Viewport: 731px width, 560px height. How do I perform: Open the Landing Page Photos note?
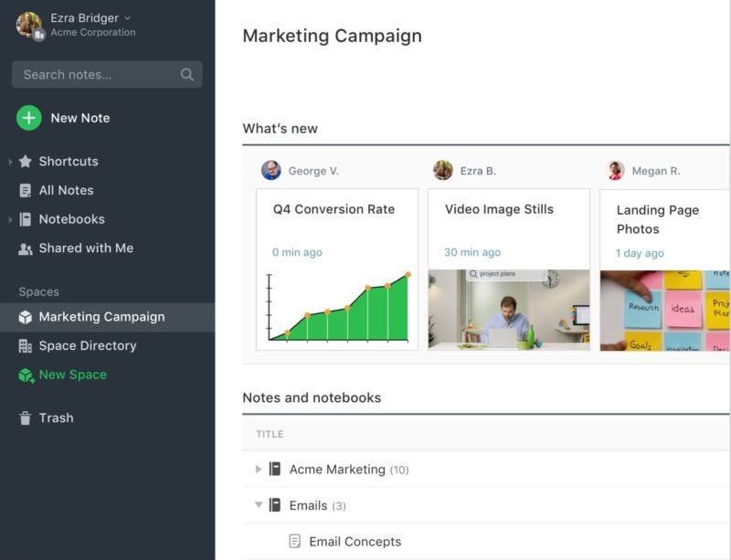point(657,219)
